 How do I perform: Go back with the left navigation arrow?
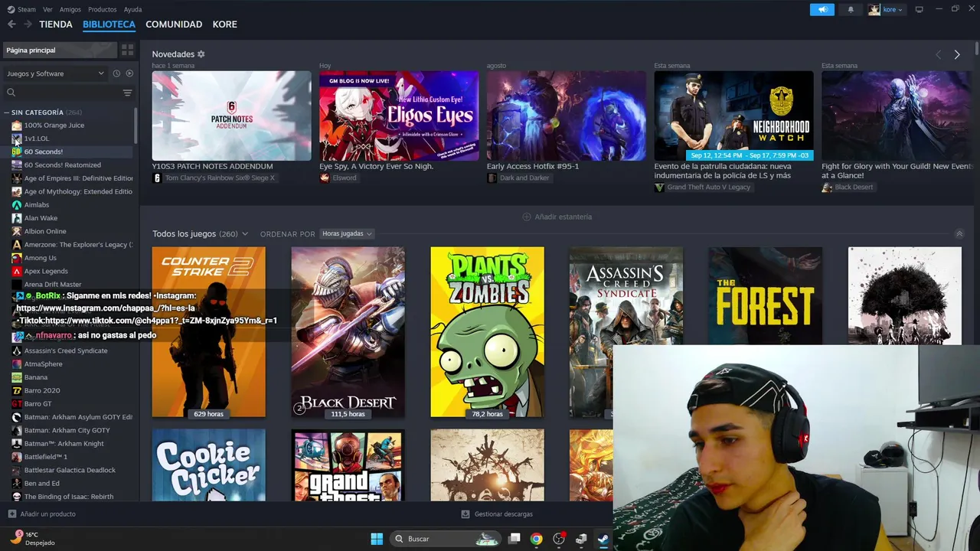[x=11, y=24]
